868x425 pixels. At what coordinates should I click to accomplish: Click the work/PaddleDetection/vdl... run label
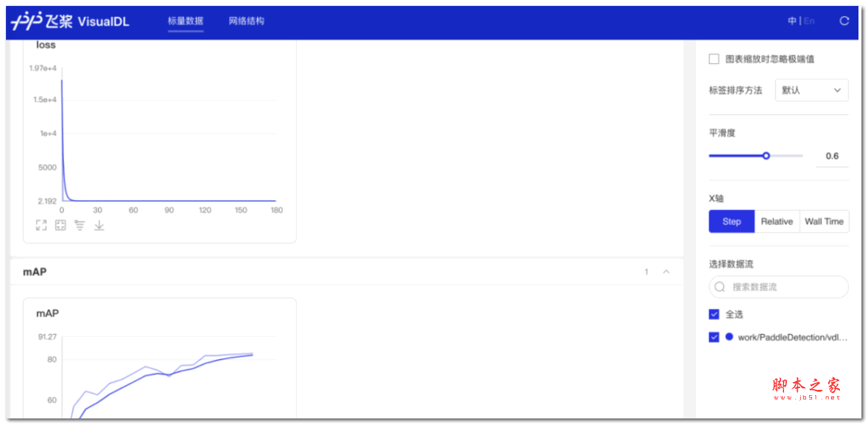tap(792, 337)
